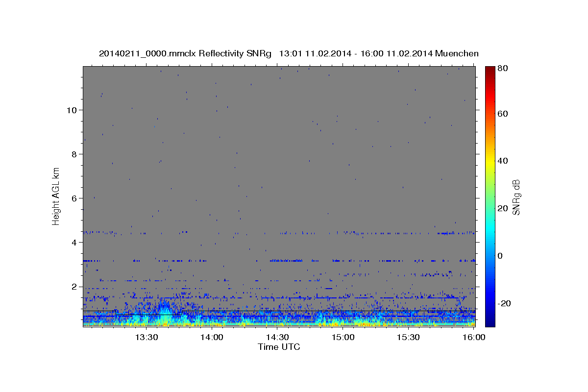Viewport: 588px width, 392px height.
Task: Click the 15:00 time tick label
Action: click(343, 337)
